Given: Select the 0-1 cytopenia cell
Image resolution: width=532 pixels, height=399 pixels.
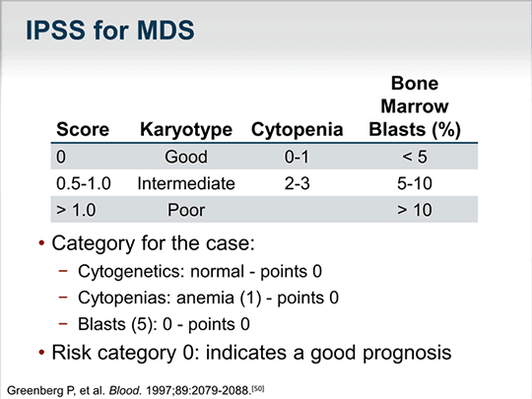Looking at the screenshot, I should tap(297, 157).
